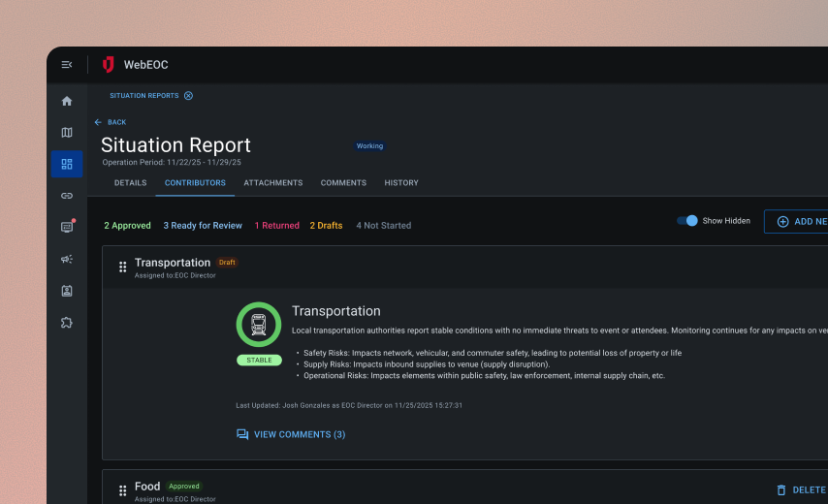Click the Delete button on Food section
This screenshot has width=828, height=504.
click(x=801, y=490)
